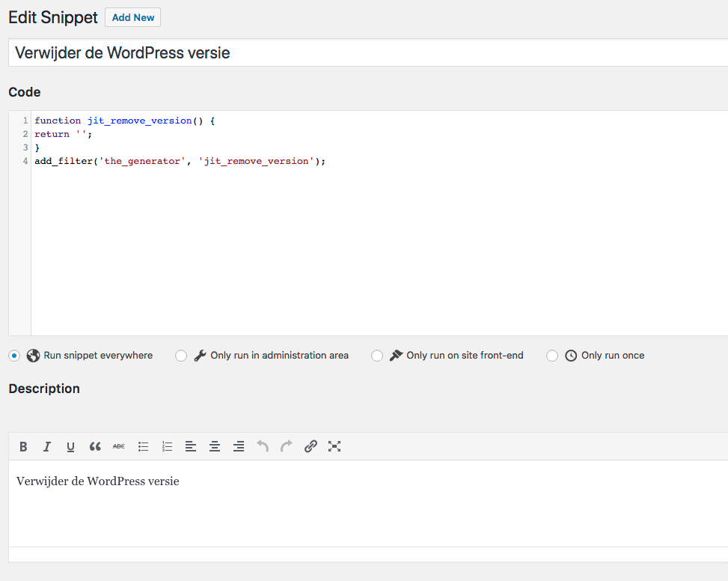The height and width of the screenshot is (581, 728).
Task: Click the snippet title field 'Verwijder de WordPress versie'
Action: coord(368,52)
